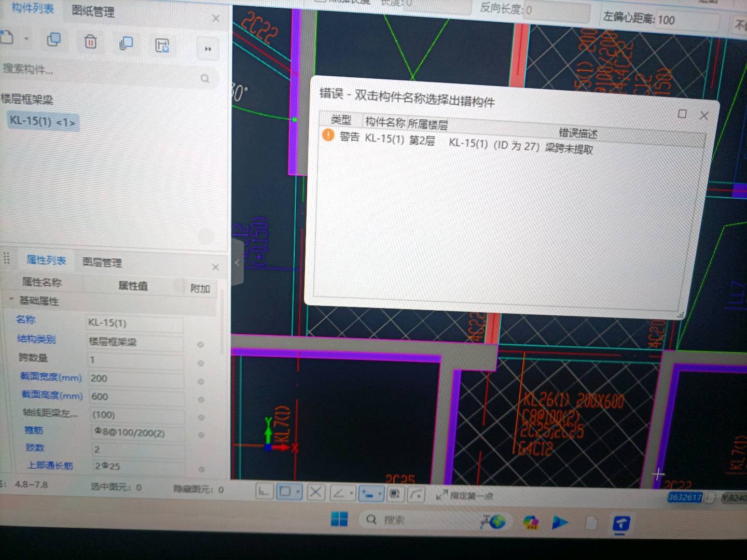Click the orange warning icon in error list
The image size is (747, 560).
[328, 135]
